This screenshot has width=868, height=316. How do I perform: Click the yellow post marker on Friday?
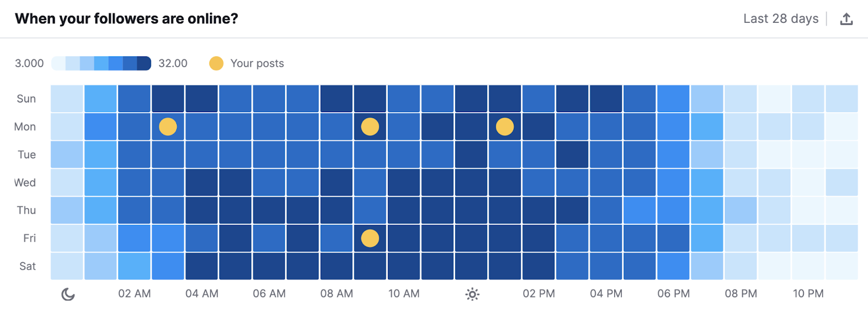[x=371, y=237]
